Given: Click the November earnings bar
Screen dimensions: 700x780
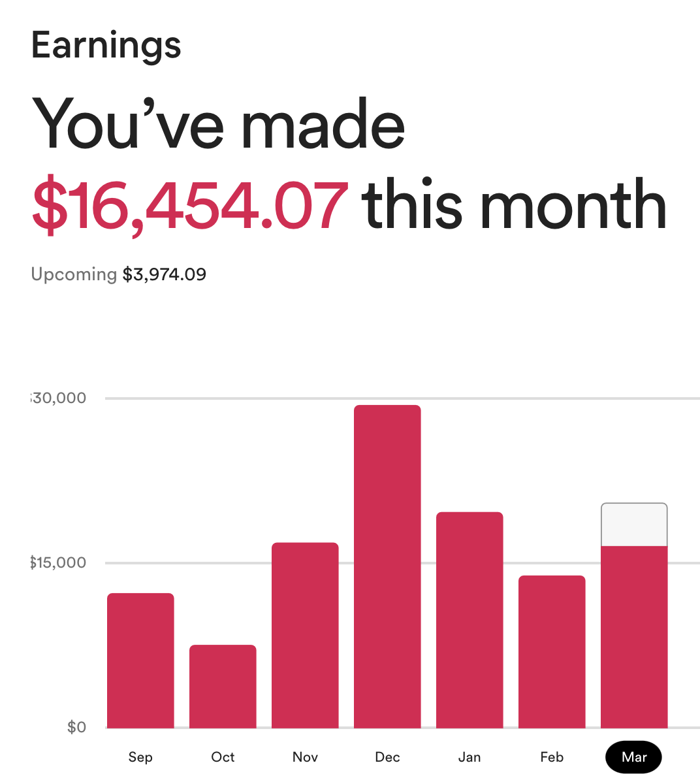Looking at the screenshot, I should coord(305,634).
